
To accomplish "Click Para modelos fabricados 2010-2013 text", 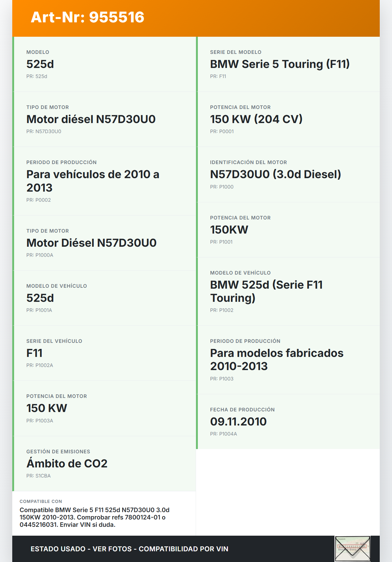I will click(277, 360).
